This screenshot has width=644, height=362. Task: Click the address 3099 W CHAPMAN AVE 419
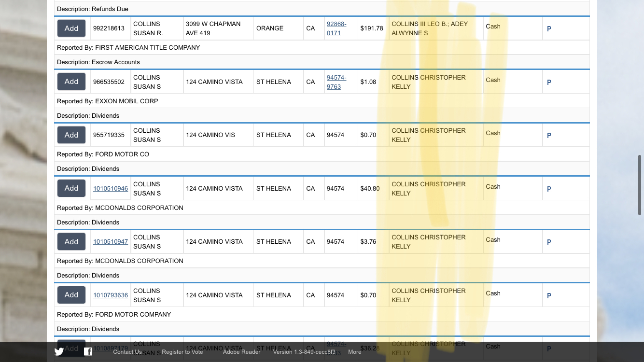[213, 28]
